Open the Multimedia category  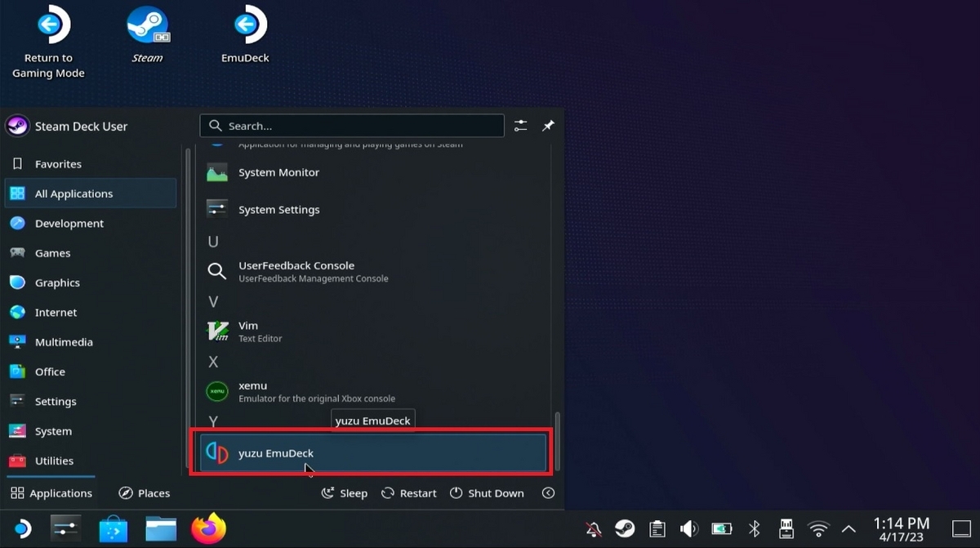point(91,342)
